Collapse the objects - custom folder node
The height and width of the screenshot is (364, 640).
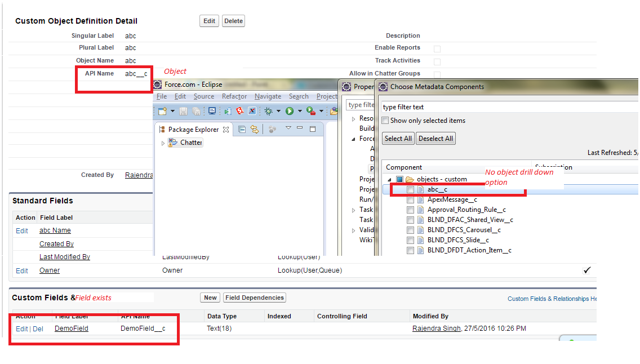coord(389,180)
